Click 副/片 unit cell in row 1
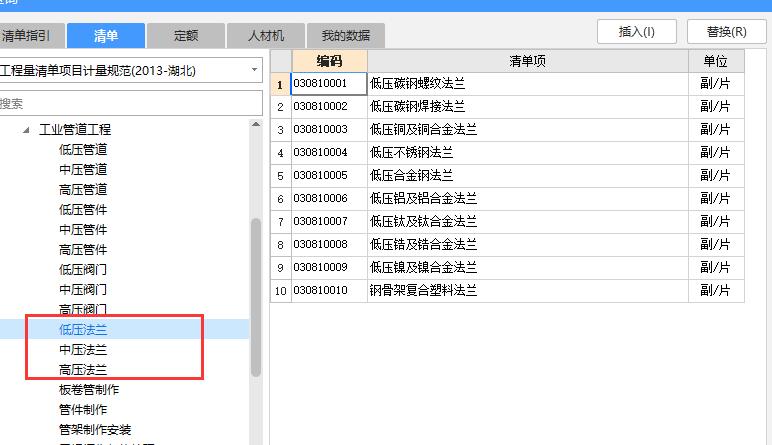Screen dimensions: 772x445 (x=716, y=84)
